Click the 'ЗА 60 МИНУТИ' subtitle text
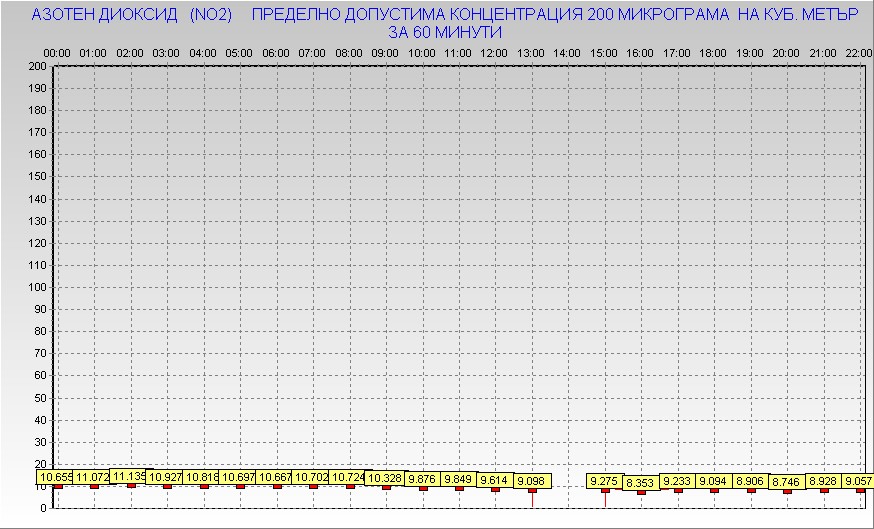874x529 pixels. tap(444, 32)
